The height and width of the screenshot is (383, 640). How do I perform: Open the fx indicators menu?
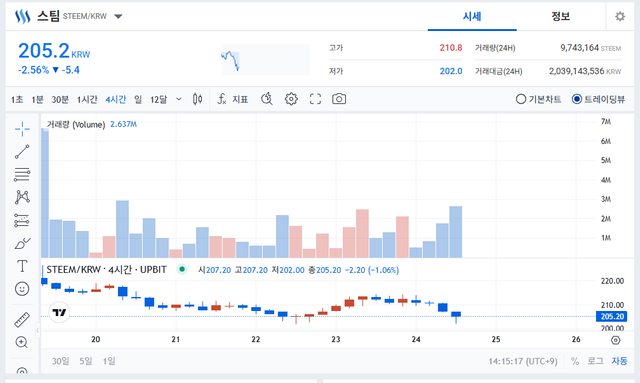point(222,99)
